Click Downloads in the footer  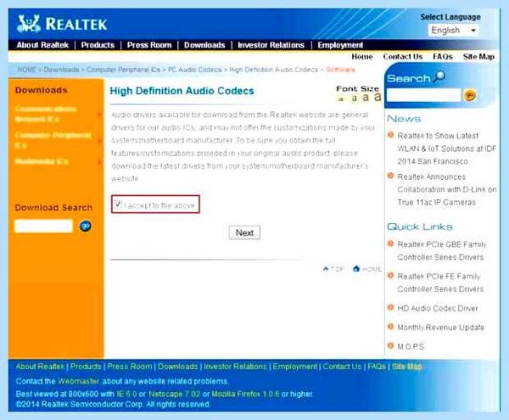177,367
